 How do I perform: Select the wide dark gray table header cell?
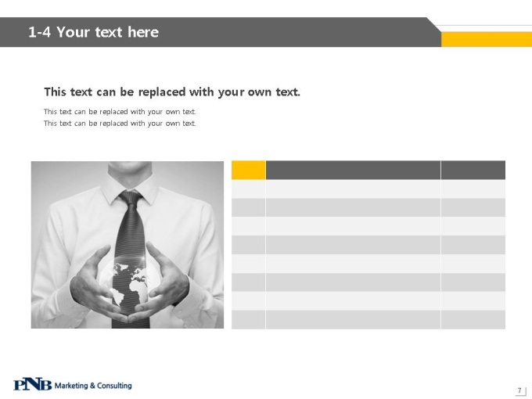[353, 170]
